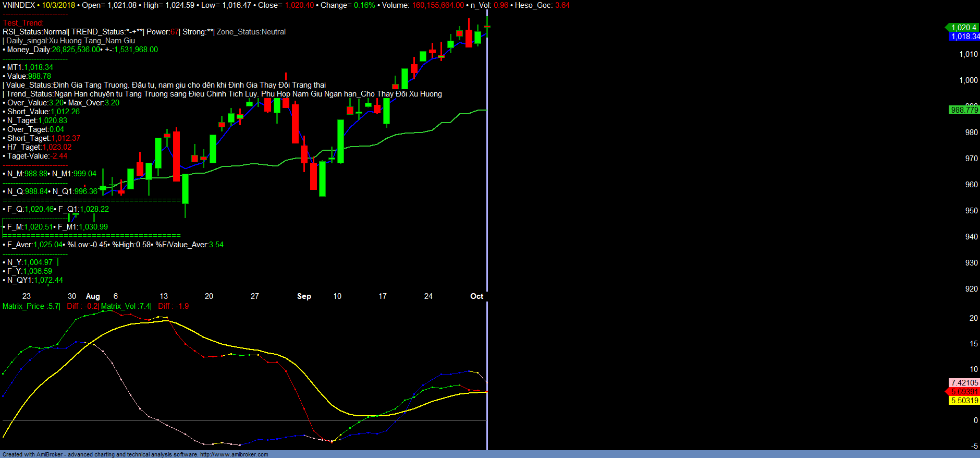Click the 1,000 level on price axis
This screenshot has width=980, height=458.
pyautogui.click(x=969, y=80)
